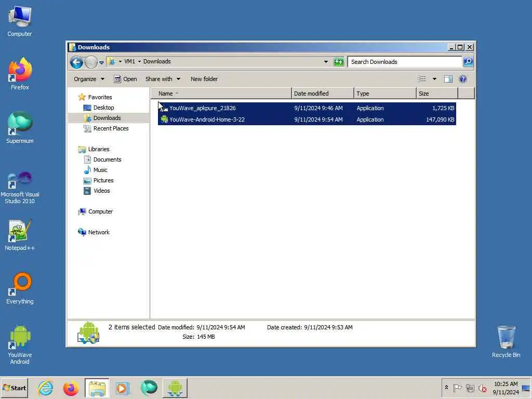Click the 147,090 KB size cell
Viewport: 532px width, 399px height.
pyautogui.click(x=440, y=120)
